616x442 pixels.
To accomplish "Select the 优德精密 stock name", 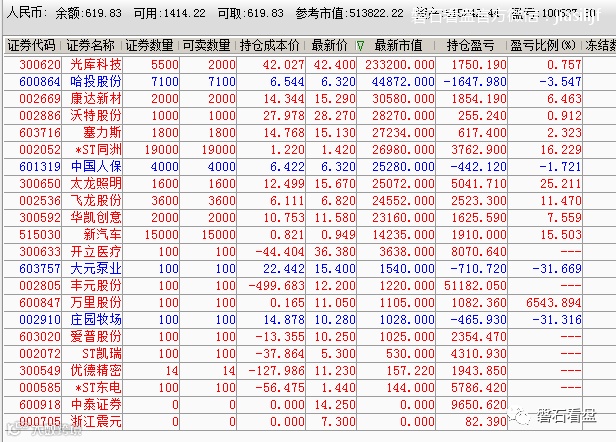I will [96, 370].
